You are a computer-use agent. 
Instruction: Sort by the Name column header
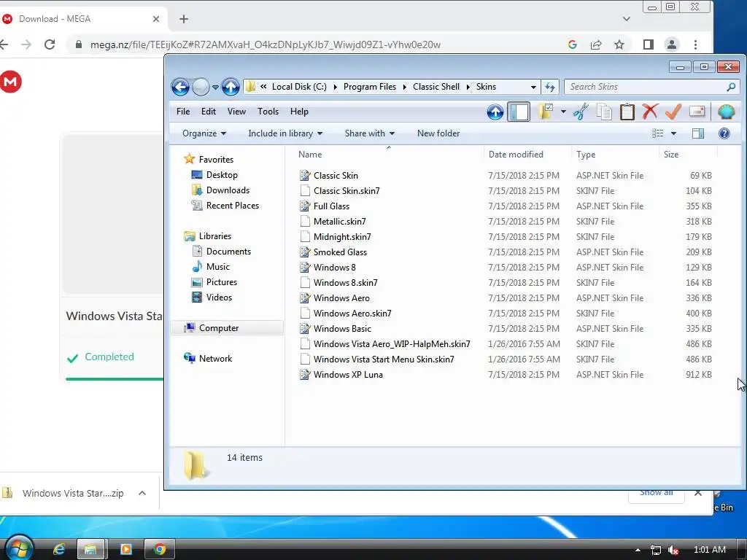tap(310, 155)
